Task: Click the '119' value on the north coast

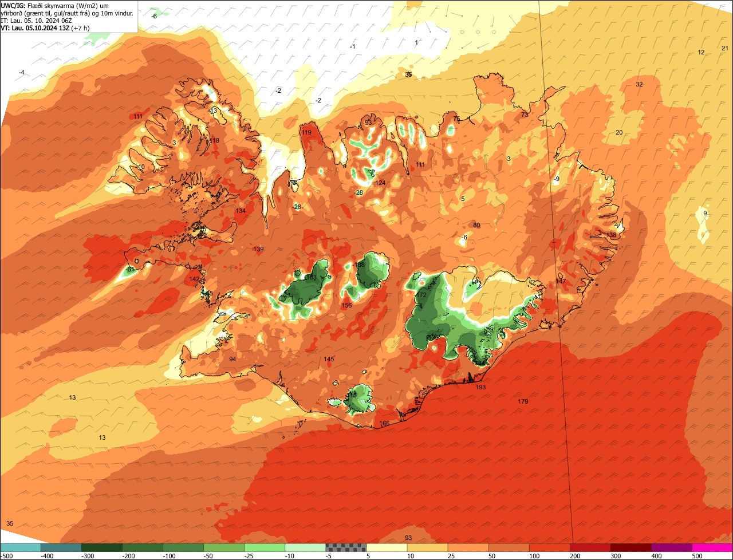Action: point(306,132)
